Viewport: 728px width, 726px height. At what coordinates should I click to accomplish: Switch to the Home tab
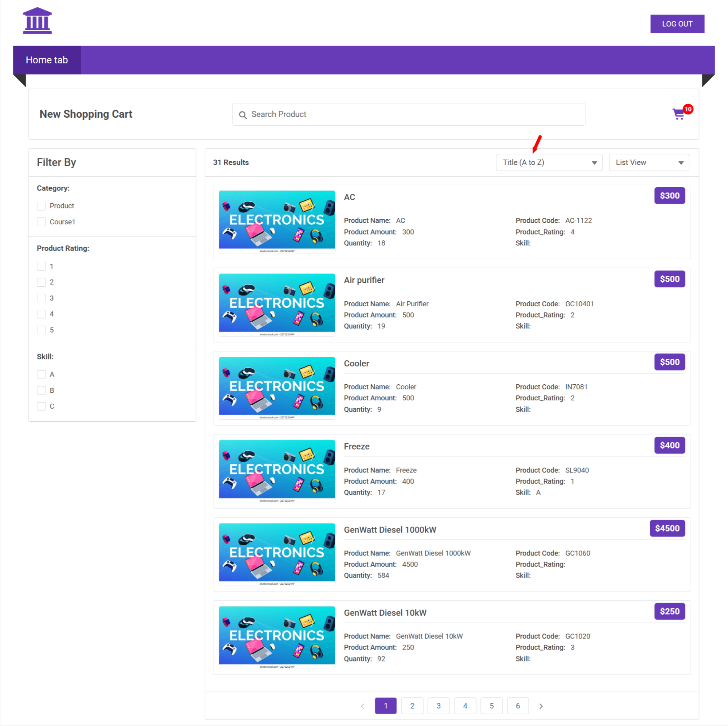click(x=47, y=60)
